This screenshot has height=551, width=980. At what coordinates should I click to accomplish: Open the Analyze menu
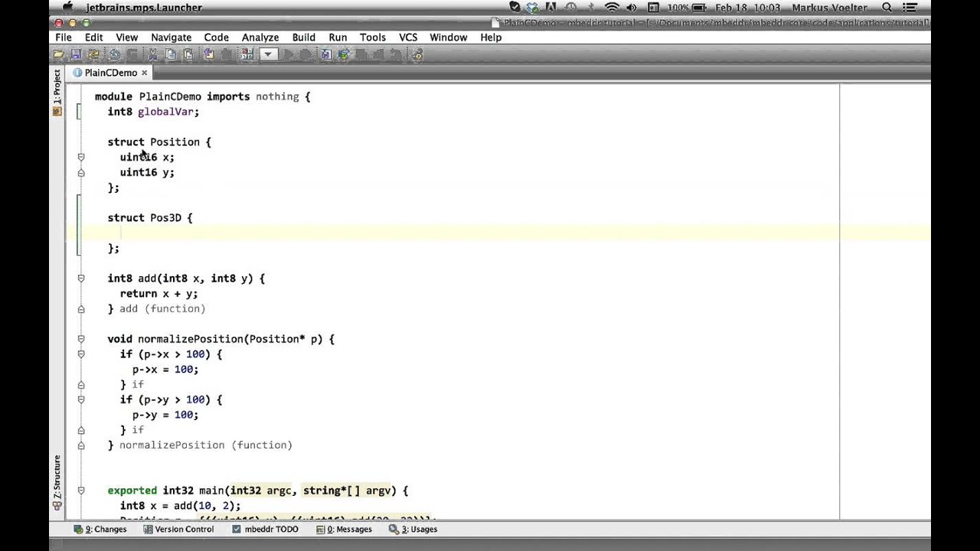tap(260, 37)
